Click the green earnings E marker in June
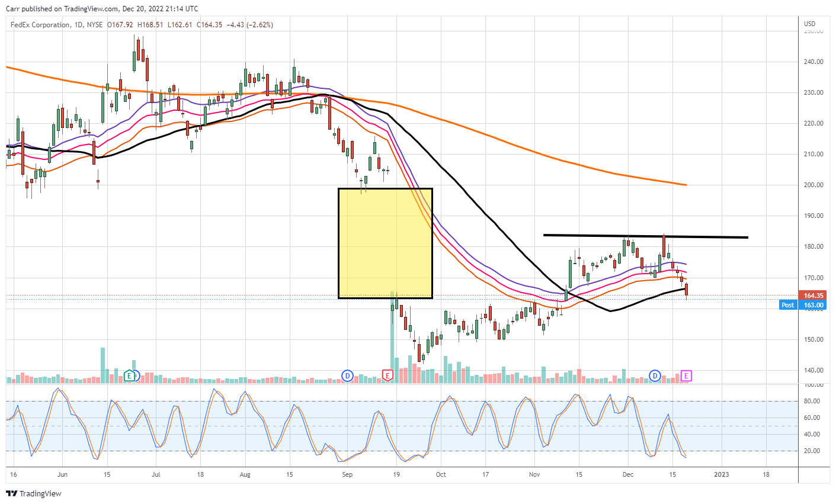 coord(129,375)
